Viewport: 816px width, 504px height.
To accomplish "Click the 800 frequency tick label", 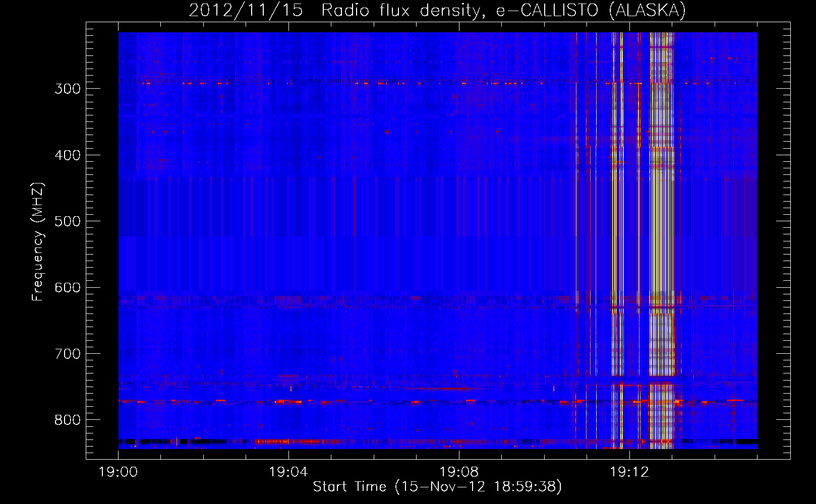I will (x=68, y=420).
